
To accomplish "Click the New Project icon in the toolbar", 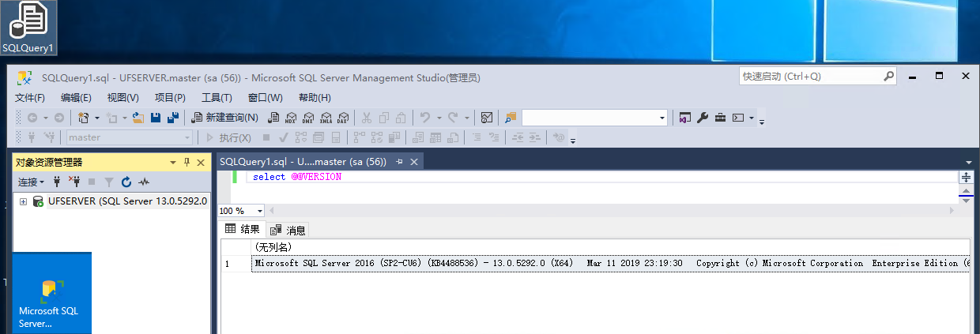I will pyautogui.click(x=83, y=118).
